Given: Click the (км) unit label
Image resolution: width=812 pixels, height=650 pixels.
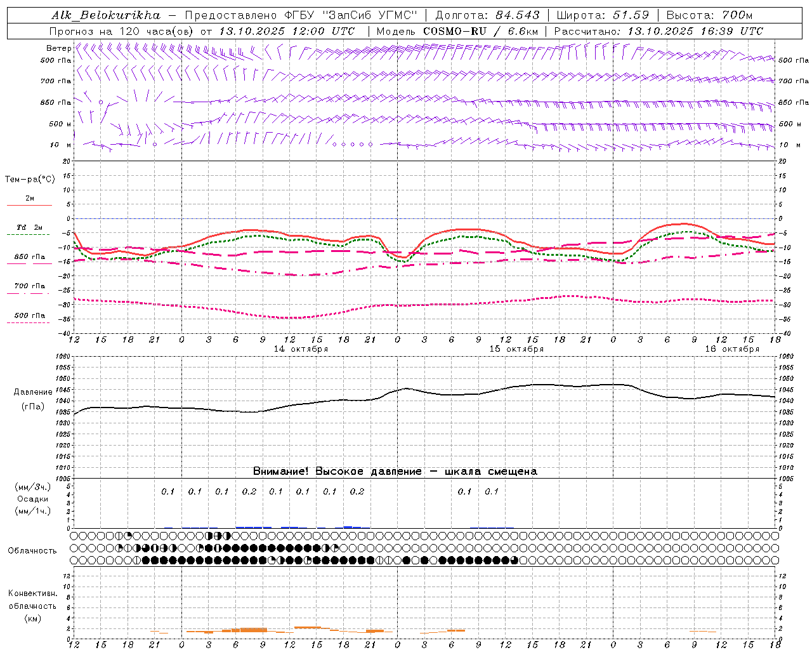Looking at the screenshot, I should (x=33, y=618).
